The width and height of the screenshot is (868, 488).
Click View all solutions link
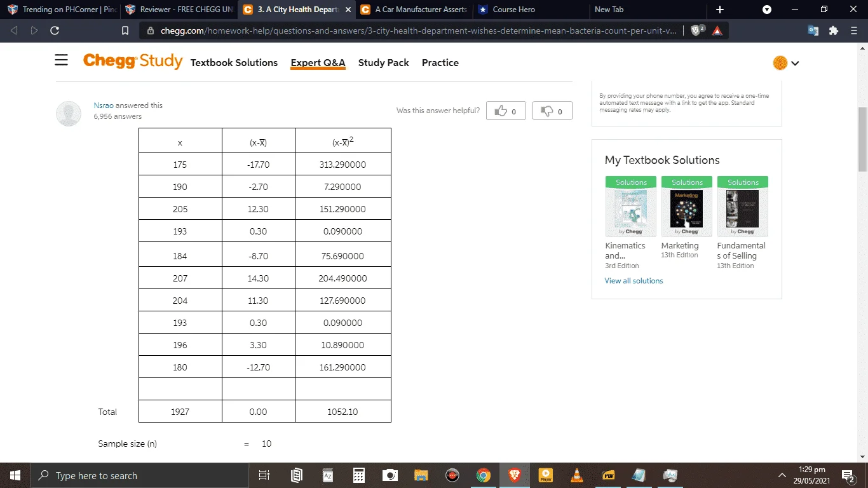(634, 281)
